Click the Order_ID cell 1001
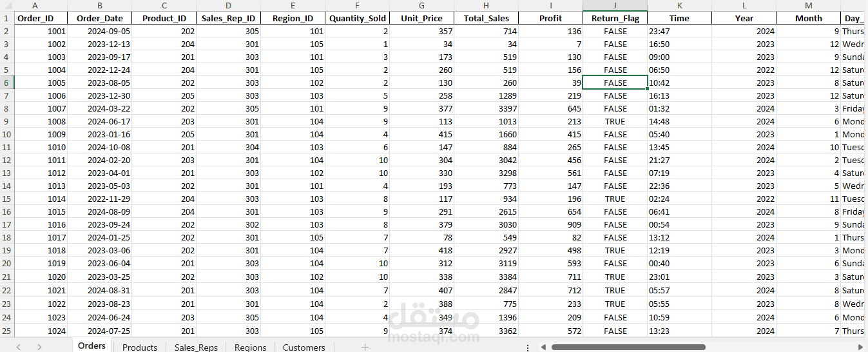Image resolution: width=868 pixels, height=352 pixels. click(x=41, y=31)
